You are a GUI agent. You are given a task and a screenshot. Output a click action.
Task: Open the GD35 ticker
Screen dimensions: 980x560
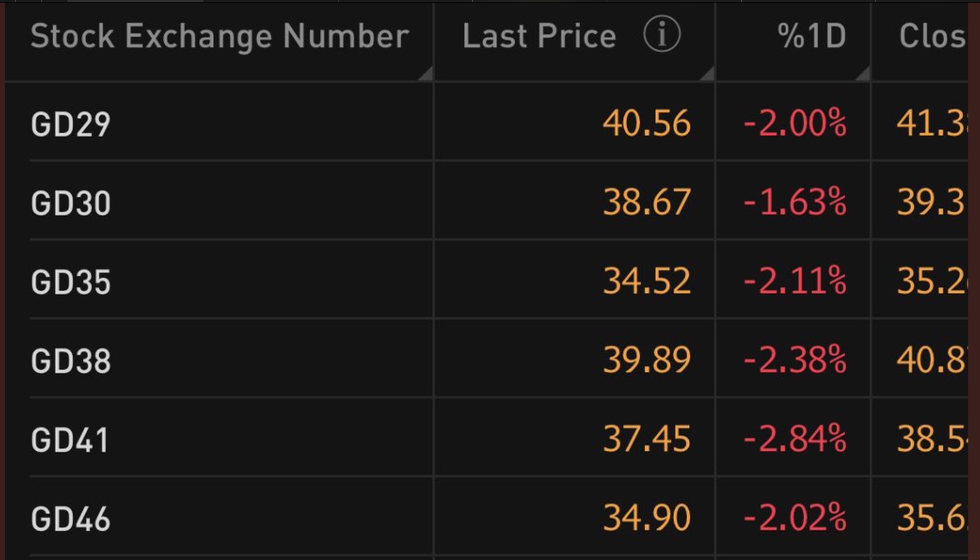pyautogui.click(x=71, y=282)
